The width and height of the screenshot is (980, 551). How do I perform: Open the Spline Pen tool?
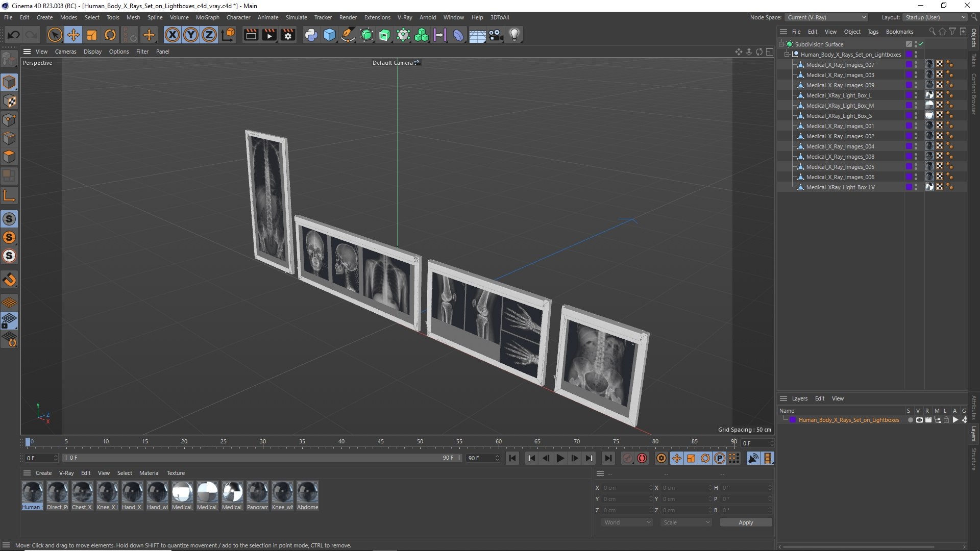pyautogui.click(x=348, y=35)
